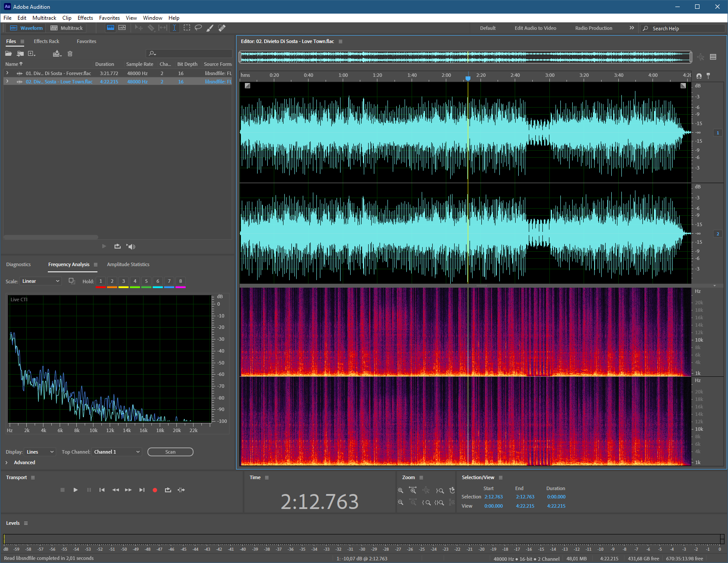Click the editor list view icon top right

[713, 57]
